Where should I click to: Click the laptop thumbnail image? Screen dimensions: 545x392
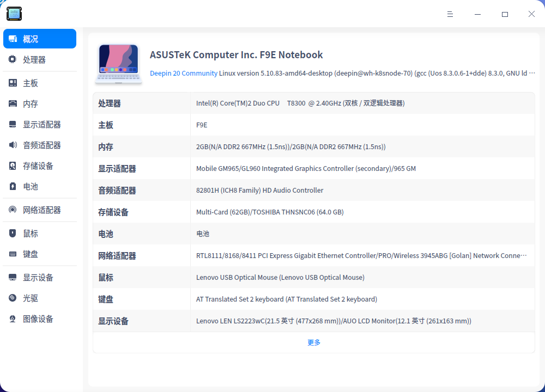click(x=118, y=63)
